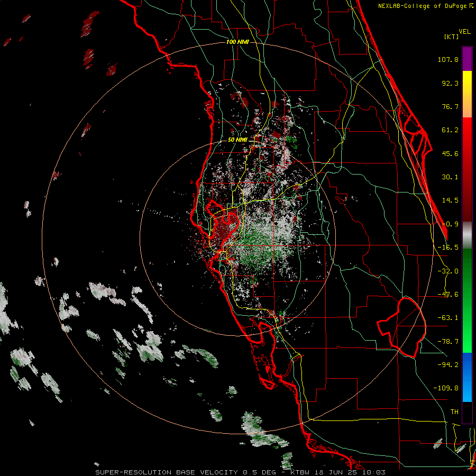Click the 45.6 legend value
Screen dimensions: 476x476
click(x=450, y=153)
